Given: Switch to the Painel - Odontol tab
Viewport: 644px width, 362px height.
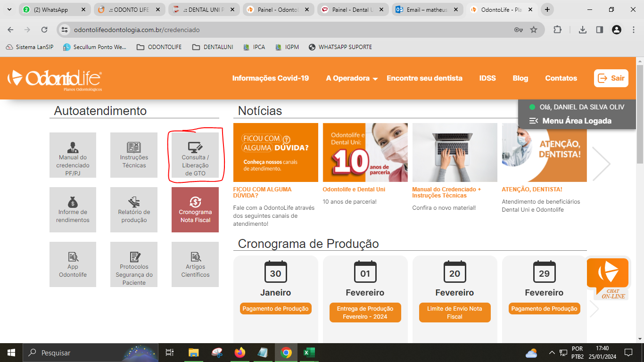Looking at the screenshot, I should (x=278, y=9).
